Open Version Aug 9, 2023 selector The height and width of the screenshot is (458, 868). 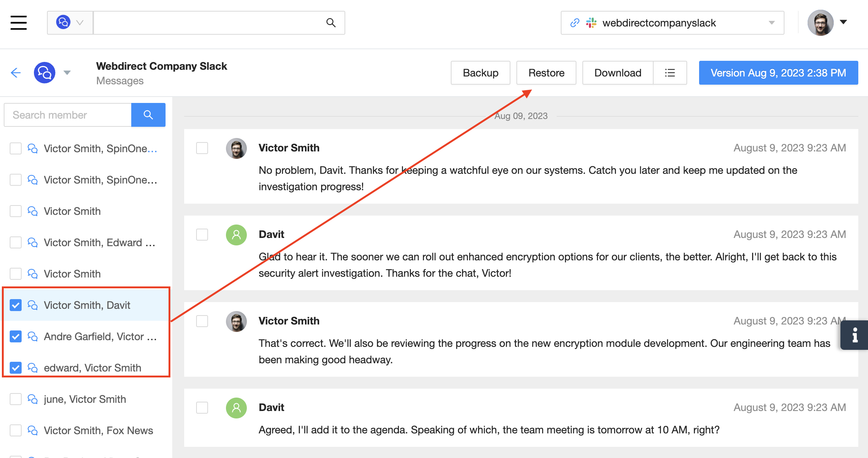(778, 73)
